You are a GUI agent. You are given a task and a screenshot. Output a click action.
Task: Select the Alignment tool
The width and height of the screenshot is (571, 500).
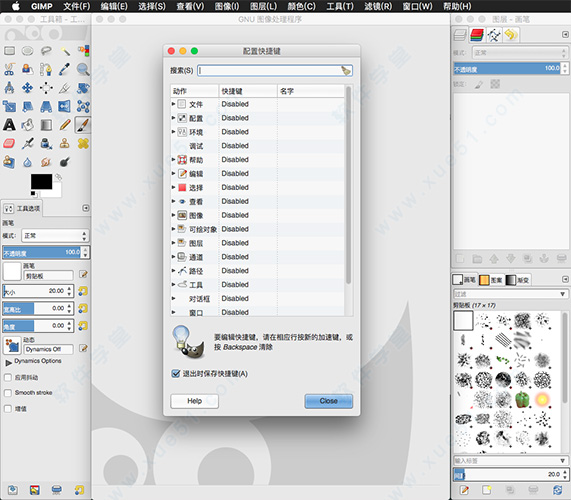46,88
